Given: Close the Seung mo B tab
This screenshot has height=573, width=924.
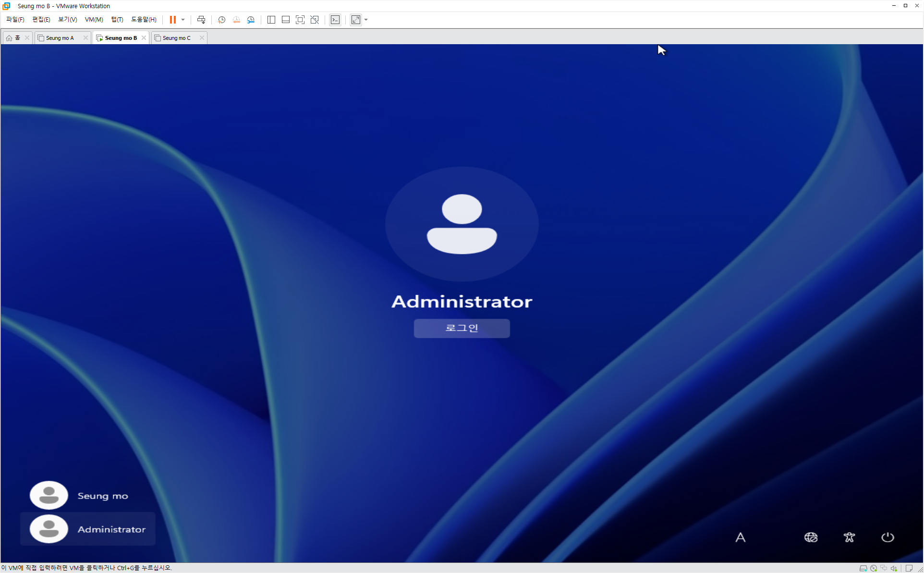Looking at the screenshot, I should (144, 38).
